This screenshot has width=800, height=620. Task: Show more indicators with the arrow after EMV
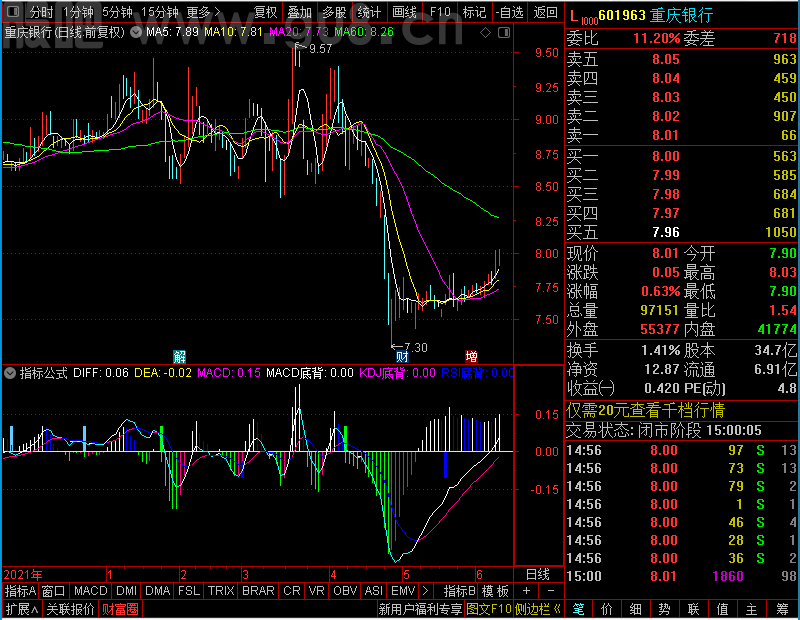click(425, 591)
